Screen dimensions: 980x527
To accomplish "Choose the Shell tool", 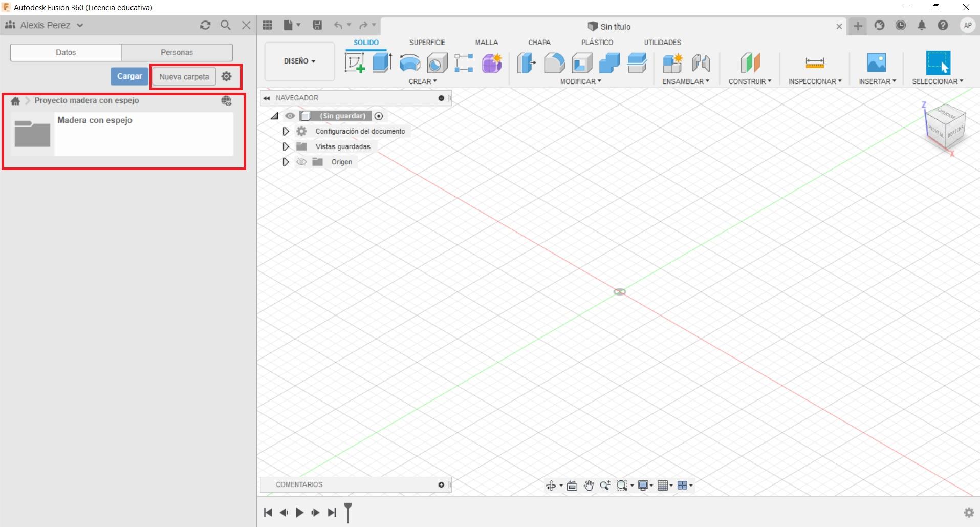I will [x=582, y=63].
